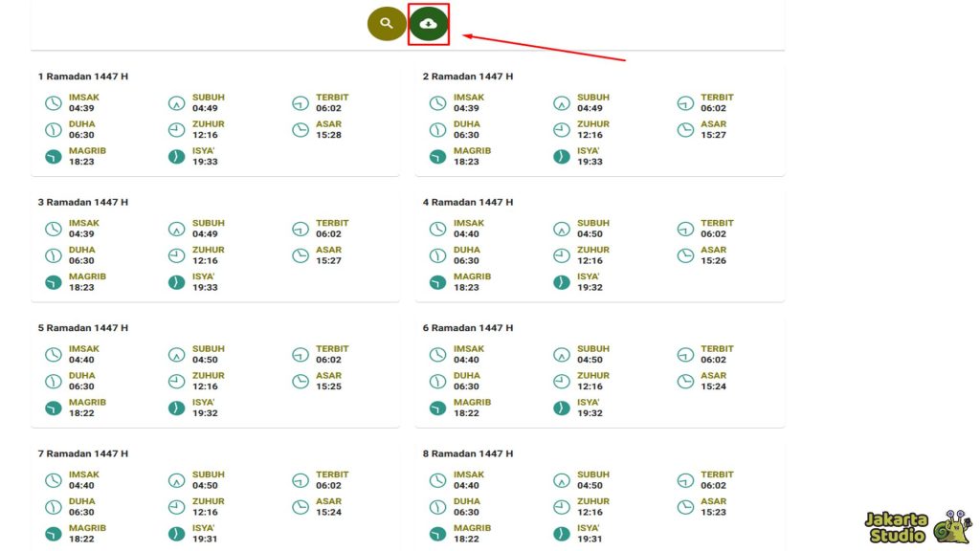The height and width of the screenshot is (551, 980).
Task: Click the filled Magrib icon in 7 Ramadan card
Action: click(54, 533)
